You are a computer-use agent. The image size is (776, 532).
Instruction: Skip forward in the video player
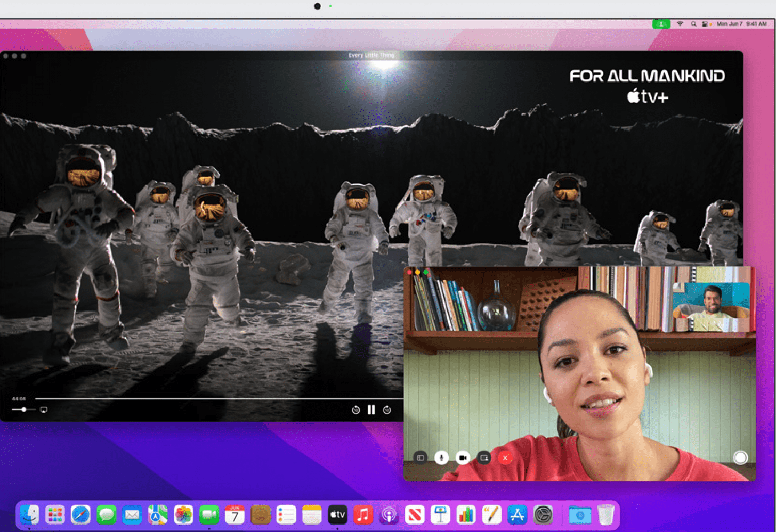pos(387,410)
